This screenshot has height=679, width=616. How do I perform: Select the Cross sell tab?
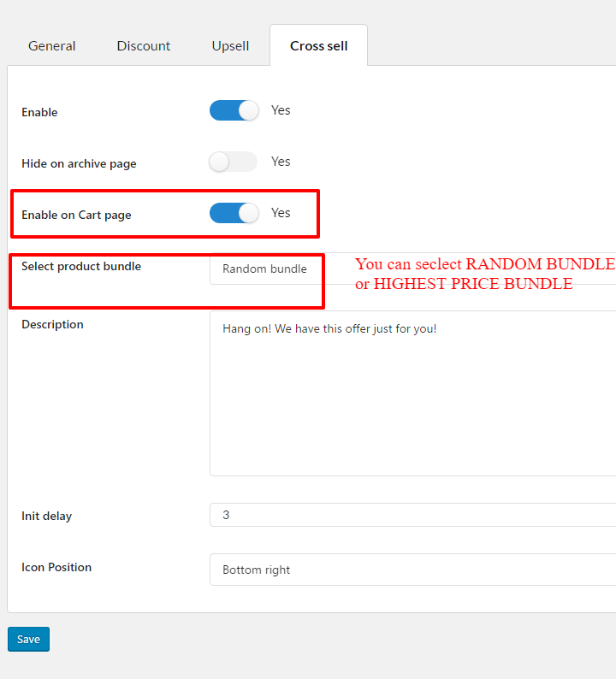click(319, 46)
